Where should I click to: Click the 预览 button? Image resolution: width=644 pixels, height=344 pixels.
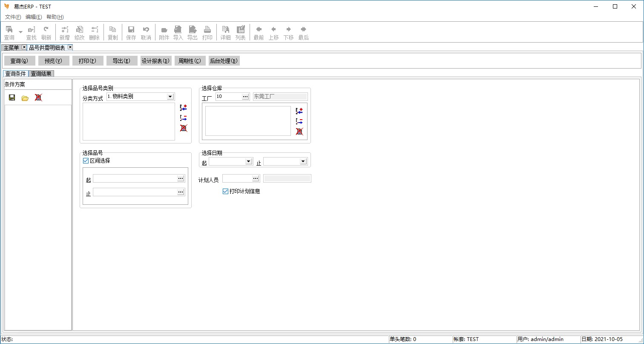(54, 61)
